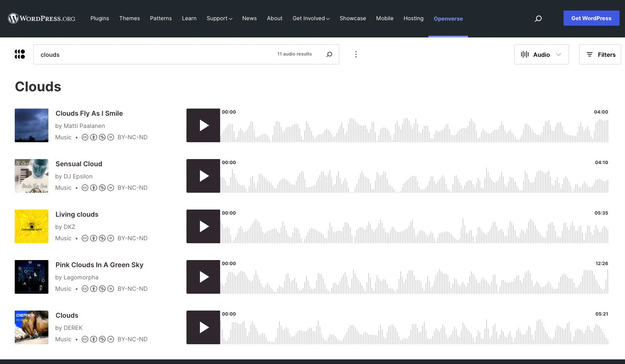The image size is (625, 364).
Task: Expand the Support menu
Action: (x=219, y=19)
